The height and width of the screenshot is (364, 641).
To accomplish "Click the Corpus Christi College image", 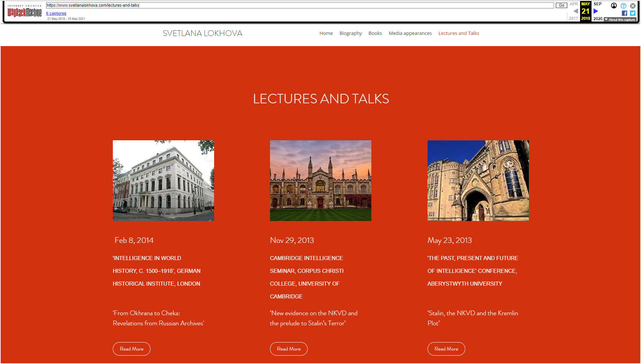I will pyautogui.click(x=320, y=181).
